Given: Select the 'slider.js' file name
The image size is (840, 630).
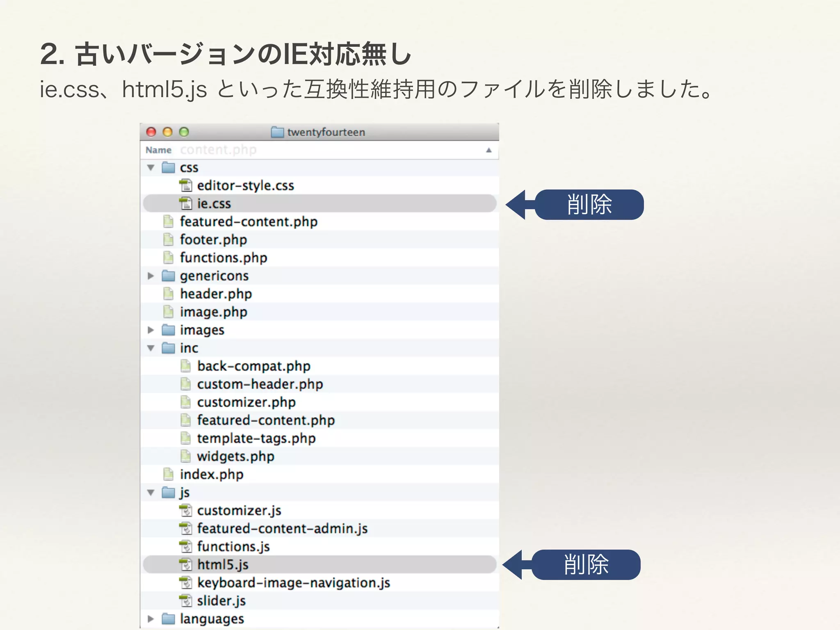Looking at the screenshot, I should click(x=221, y=601).
